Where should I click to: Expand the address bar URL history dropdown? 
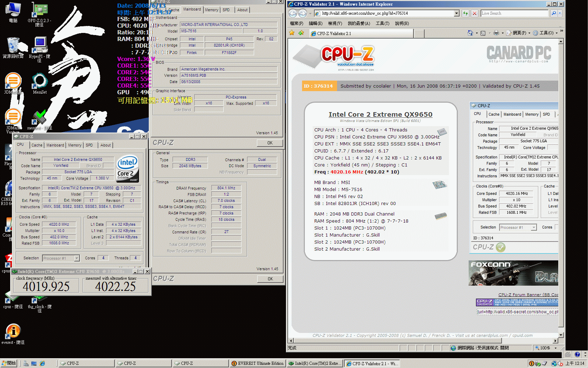coord(456,13)
